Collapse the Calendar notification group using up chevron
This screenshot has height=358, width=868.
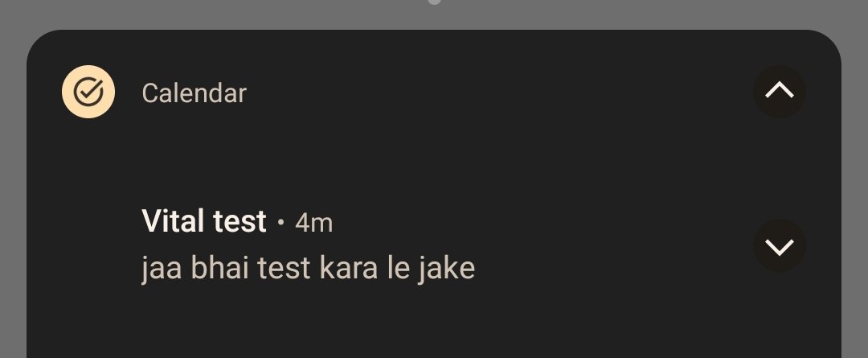[x=780, y=92]
